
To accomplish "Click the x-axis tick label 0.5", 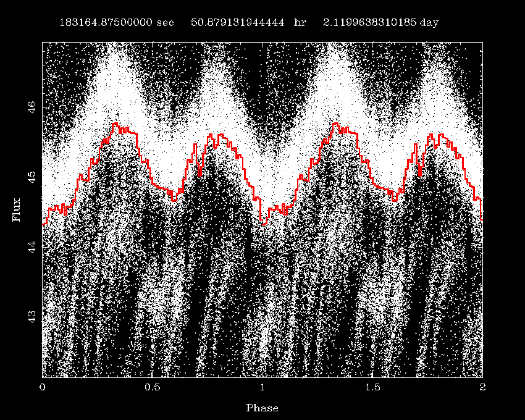I will click(152, 387).
